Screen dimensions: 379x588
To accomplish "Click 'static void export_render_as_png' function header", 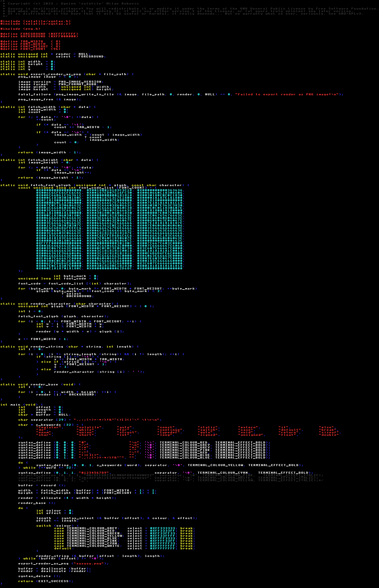I will 67,74.
